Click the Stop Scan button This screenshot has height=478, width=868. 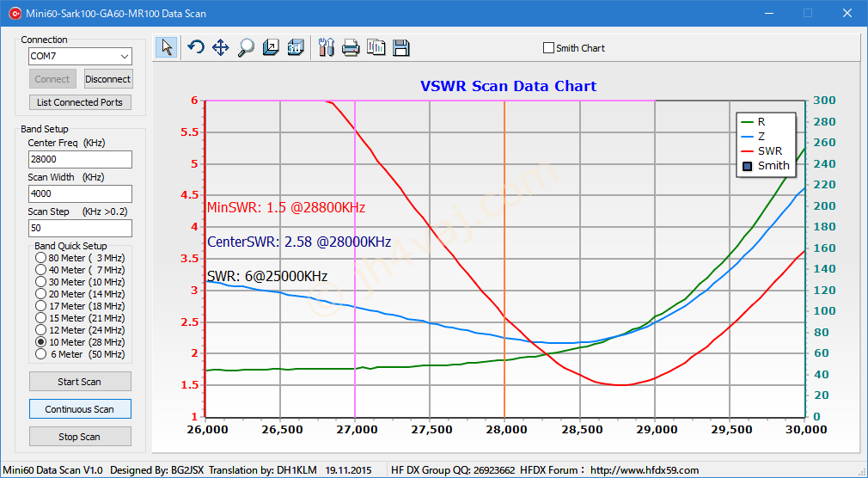point(80,437)
